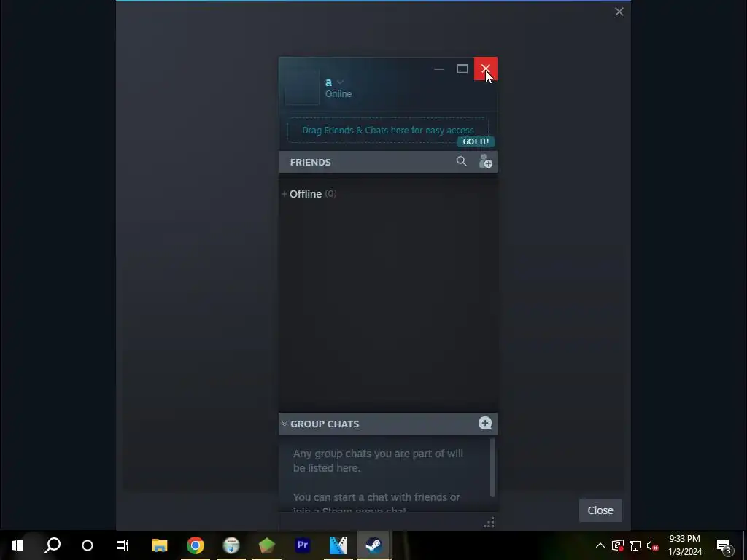Open the status dropdown next to username a
This screenshot has width=747, height=560.
[340, 82]
